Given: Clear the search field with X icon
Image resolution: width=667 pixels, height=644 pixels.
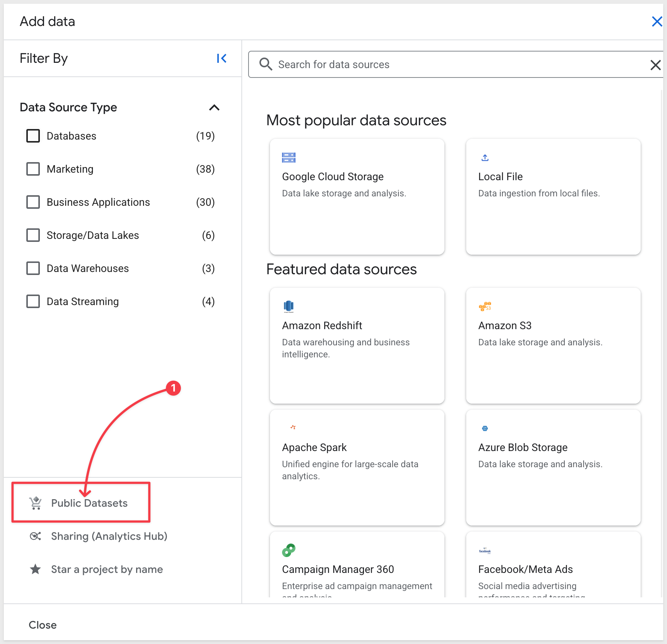Looking at the screenshot, I should click(x=655, y=65).
